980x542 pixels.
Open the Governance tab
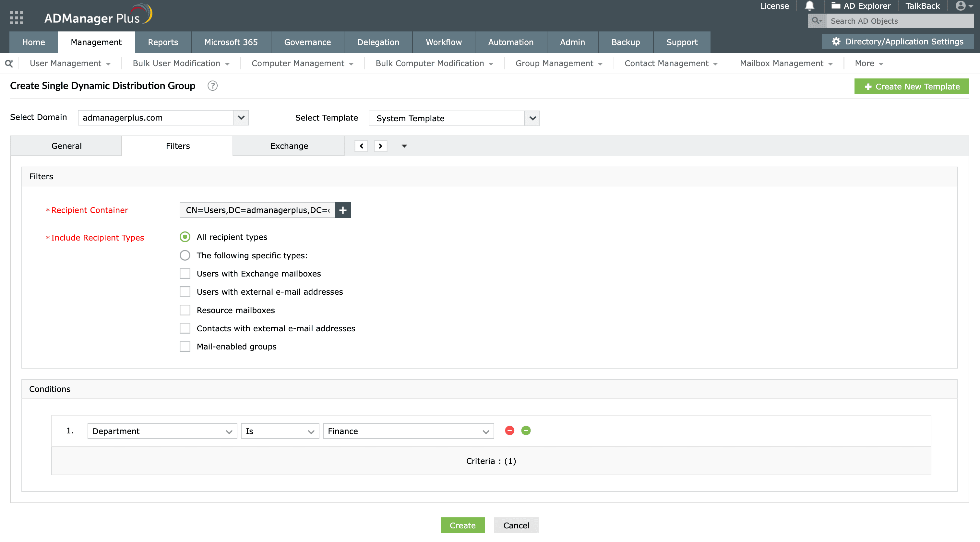307,42
